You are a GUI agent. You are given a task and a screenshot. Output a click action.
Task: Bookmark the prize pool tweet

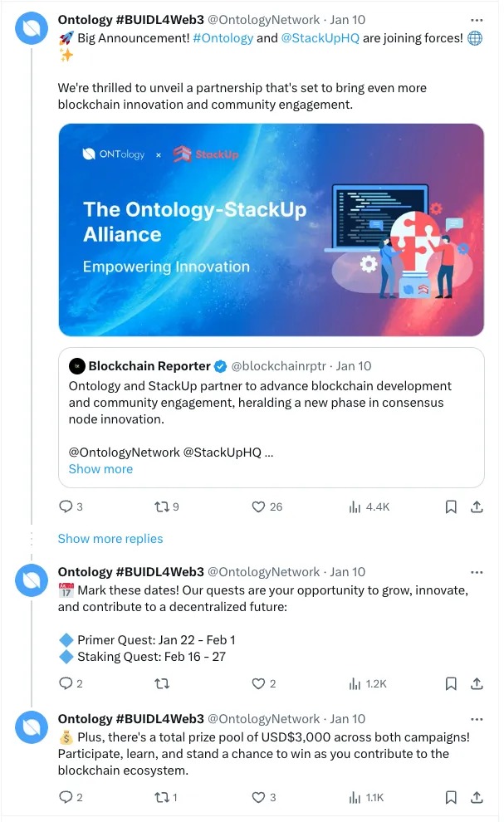coord(451,797)
